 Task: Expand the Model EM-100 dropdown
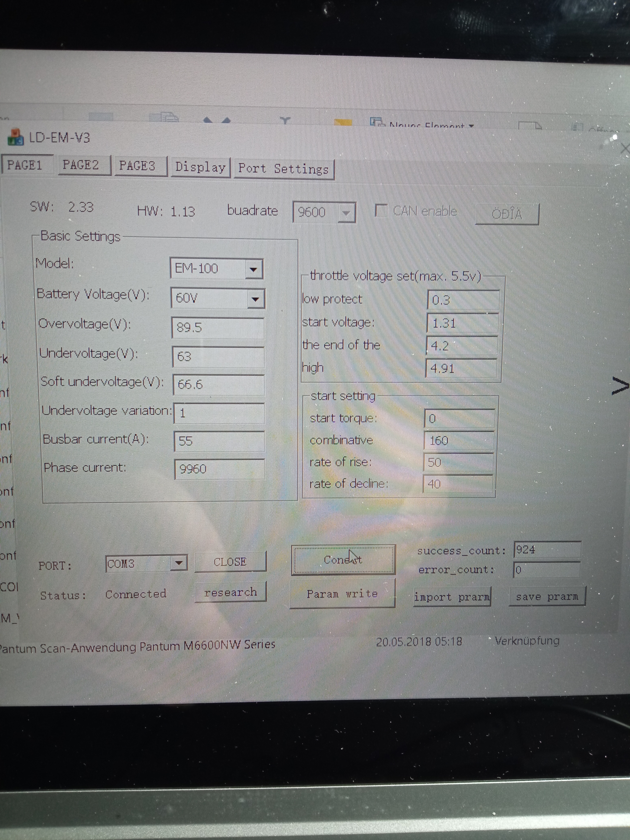click(x=253, y=269)
